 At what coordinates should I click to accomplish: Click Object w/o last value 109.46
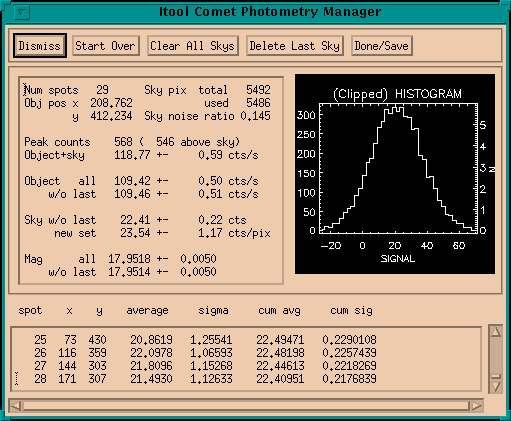tap(132, 194)
